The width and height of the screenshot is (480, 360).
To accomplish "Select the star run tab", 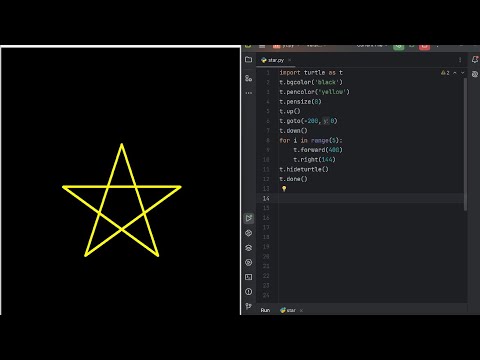I will [288, 310].
